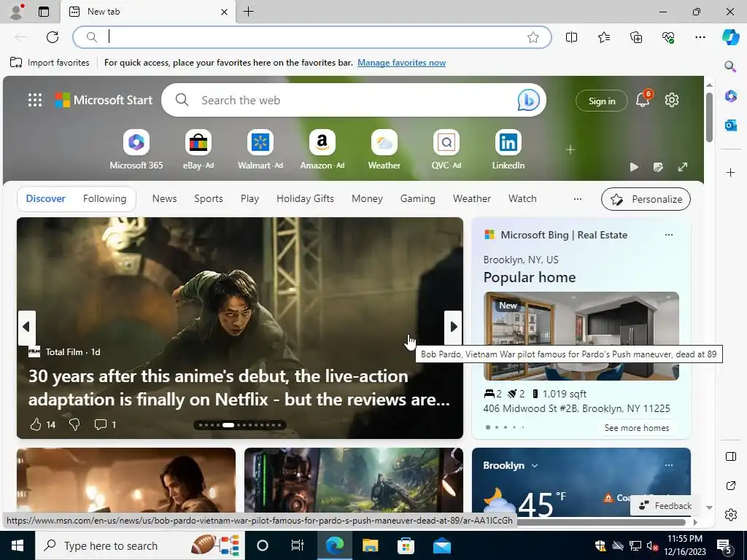Switch to the Discover tab

pyautogui.click(x=46, y=198)
